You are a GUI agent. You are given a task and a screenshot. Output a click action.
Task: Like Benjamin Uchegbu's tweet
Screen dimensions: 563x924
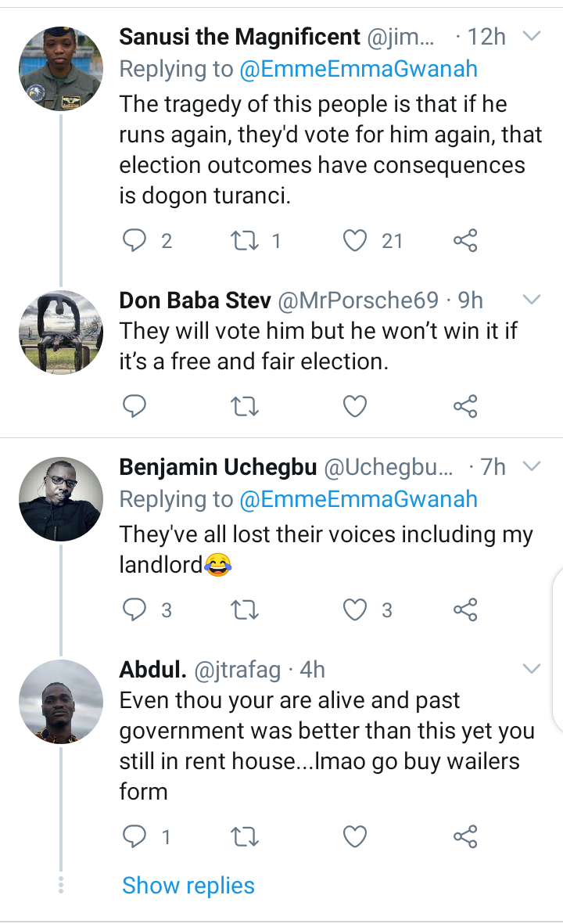tap(355, 609)
